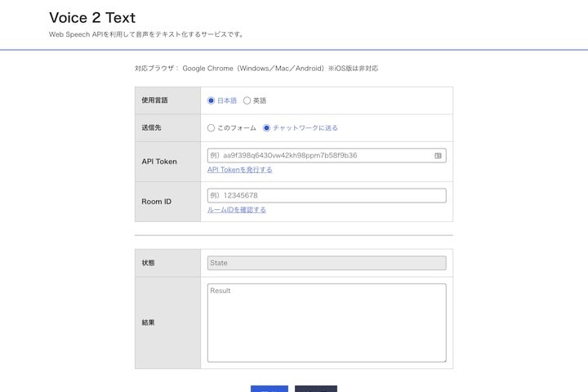The height and width of the screenshot is (392, 588).
Task: Grab the Result textarea resize handle
Action: coord(444,360)
